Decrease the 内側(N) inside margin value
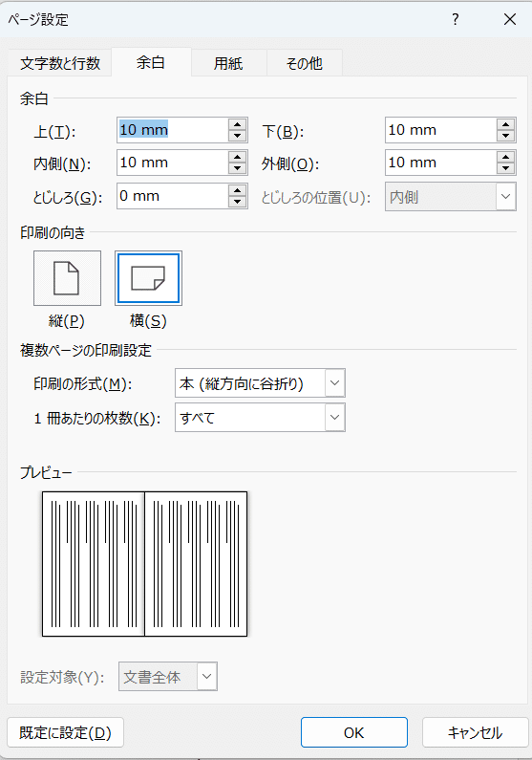 pyautogui.click(x=237, y=168)
